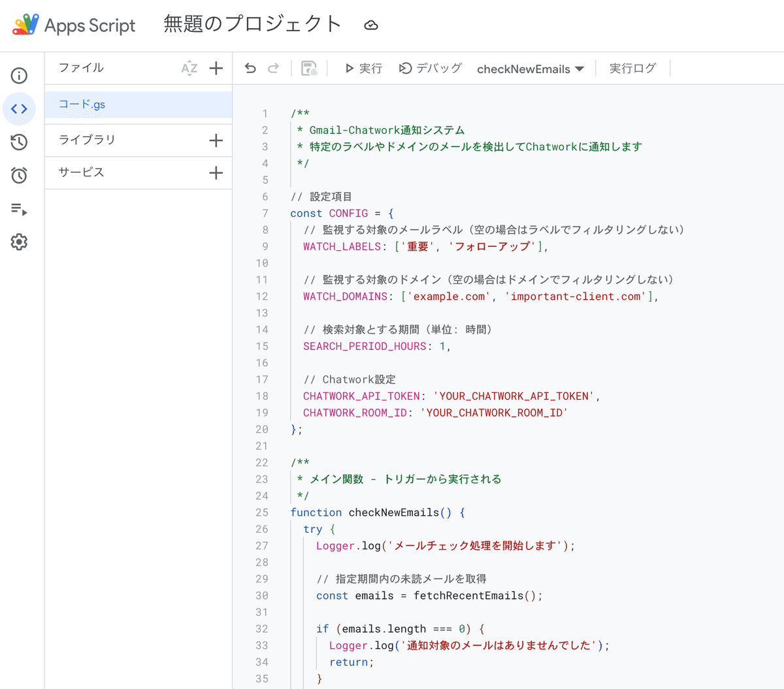Start debugging via デバッグ

pyautogui.click(x=430, y=68)
